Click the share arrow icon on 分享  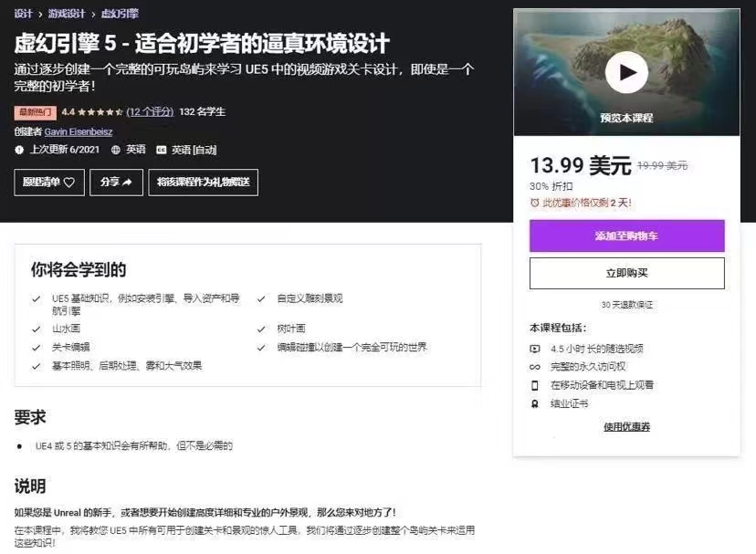pyautogui.click(x=127, y=183)
